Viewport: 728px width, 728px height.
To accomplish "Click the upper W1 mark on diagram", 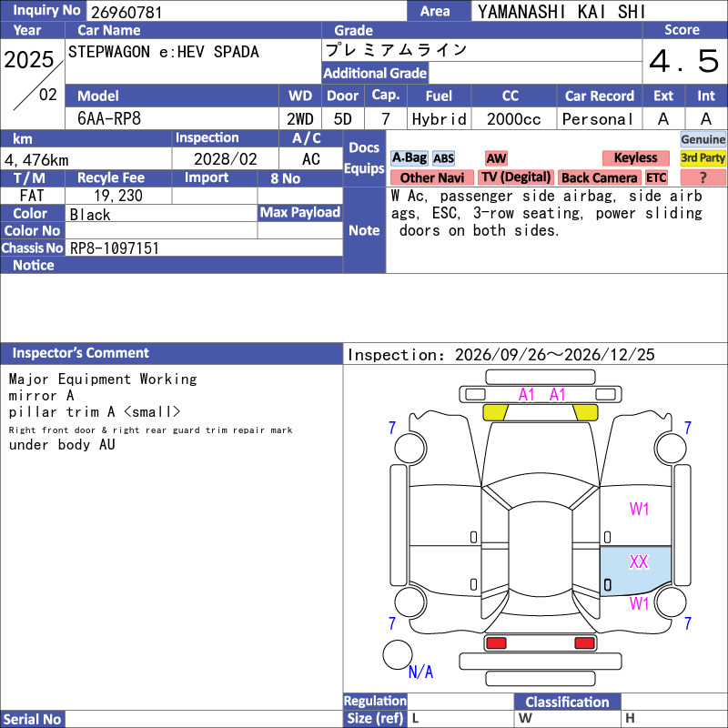I will pos(639,510).
